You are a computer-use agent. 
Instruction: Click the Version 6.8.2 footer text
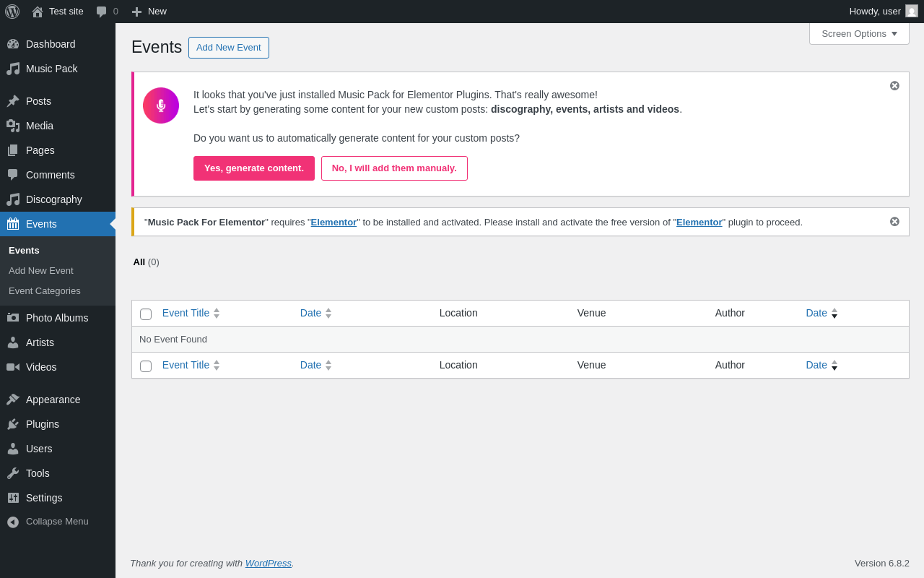tap(882, 563)
